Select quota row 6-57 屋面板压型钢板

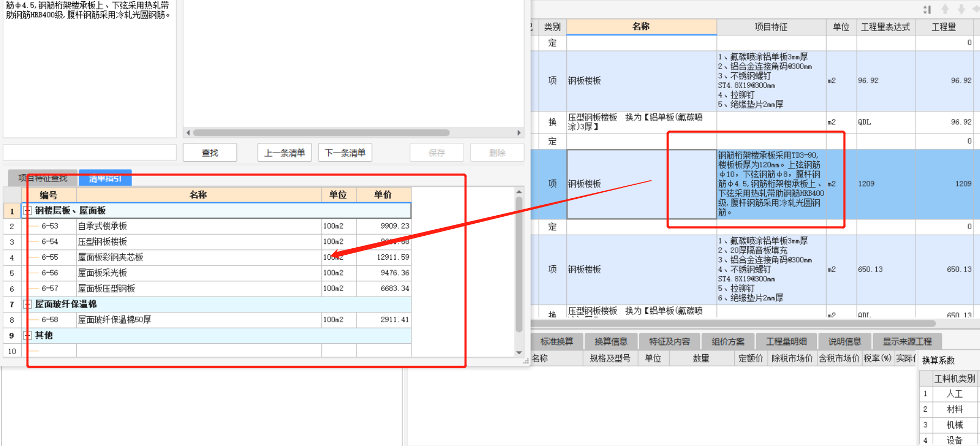point(216,288)
